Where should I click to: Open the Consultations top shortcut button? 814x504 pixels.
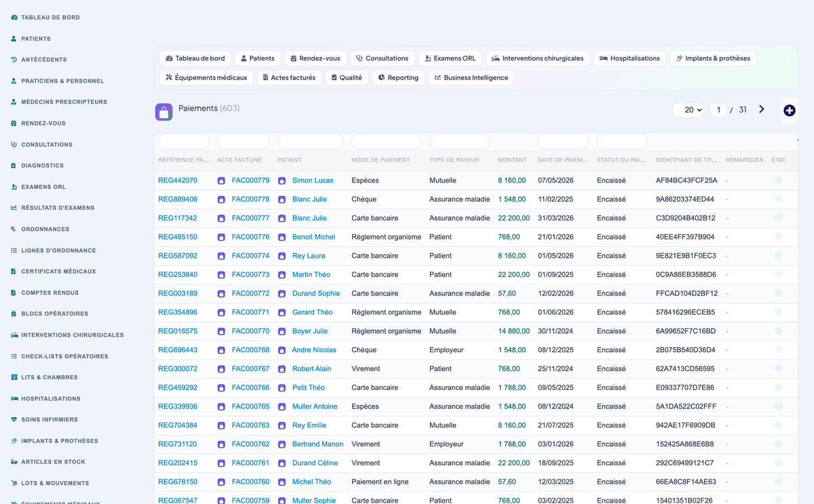(x=383, y=58)
